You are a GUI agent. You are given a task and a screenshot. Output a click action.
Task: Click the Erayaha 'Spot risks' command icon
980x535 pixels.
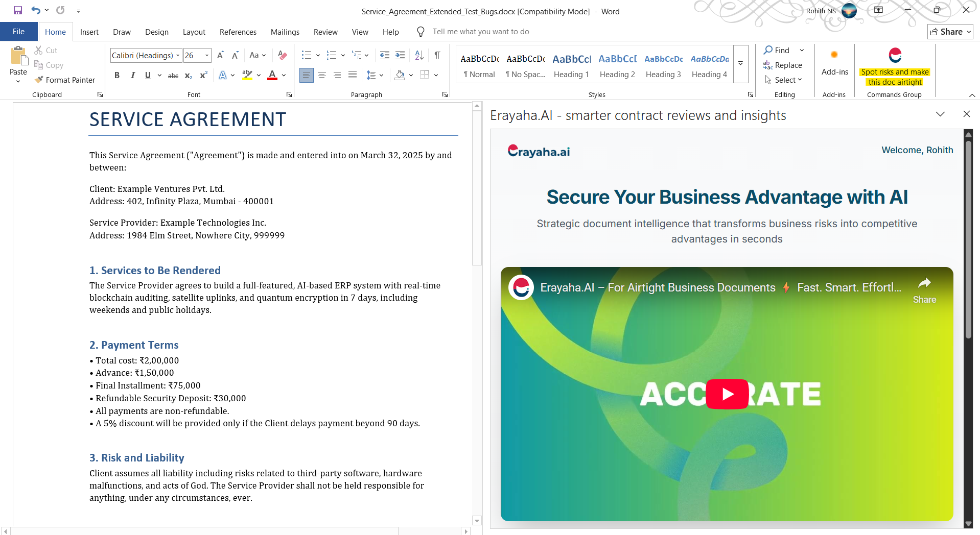pos(895,55)
